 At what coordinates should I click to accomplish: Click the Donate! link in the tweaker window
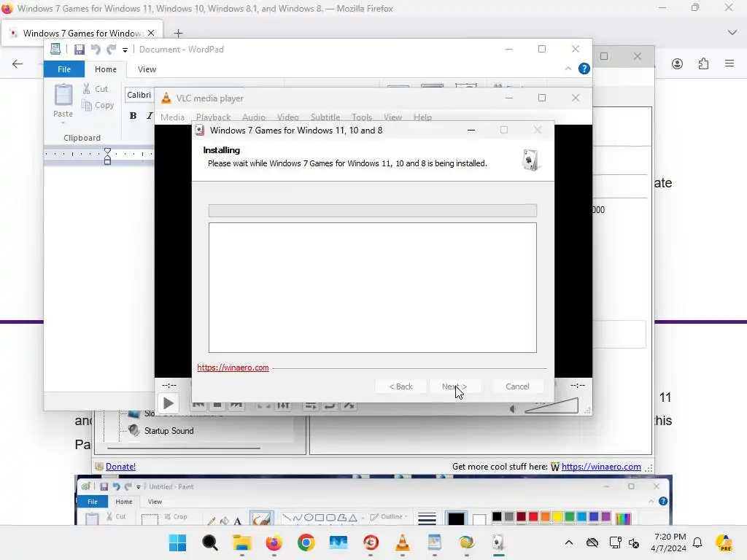[120, 467]
